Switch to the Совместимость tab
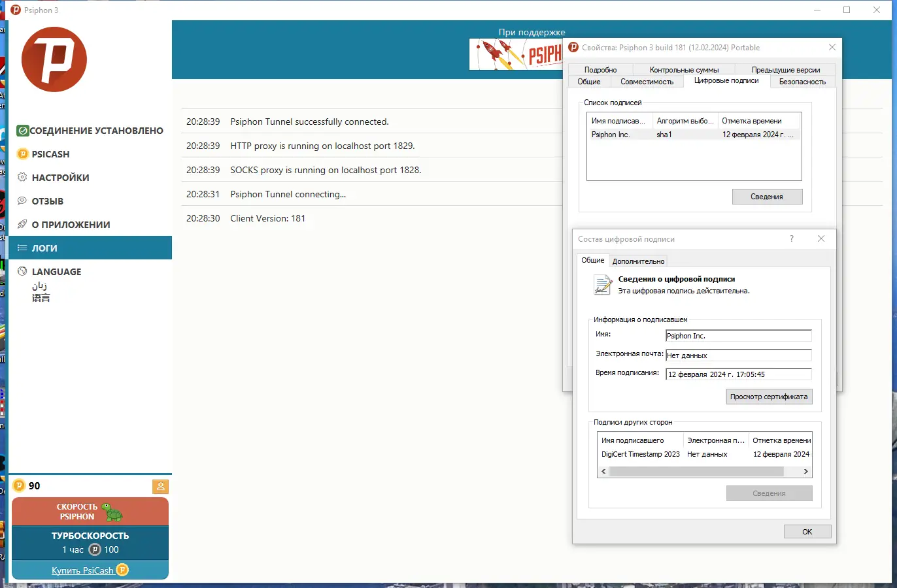Image resolution: width=897 pixels, height=588 pixels. click(647, 82)
